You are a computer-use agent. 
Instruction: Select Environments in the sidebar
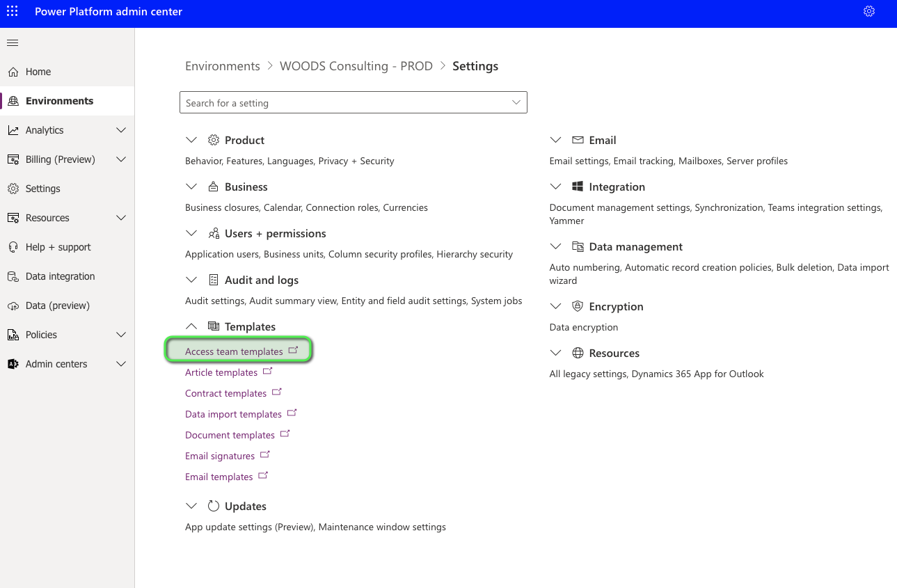68,101
